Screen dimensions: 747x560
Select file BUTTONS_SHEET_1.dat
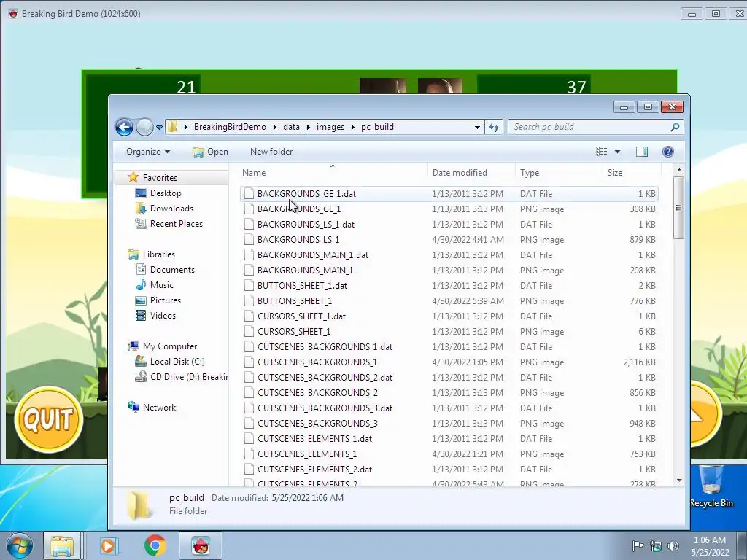point(302,286)
